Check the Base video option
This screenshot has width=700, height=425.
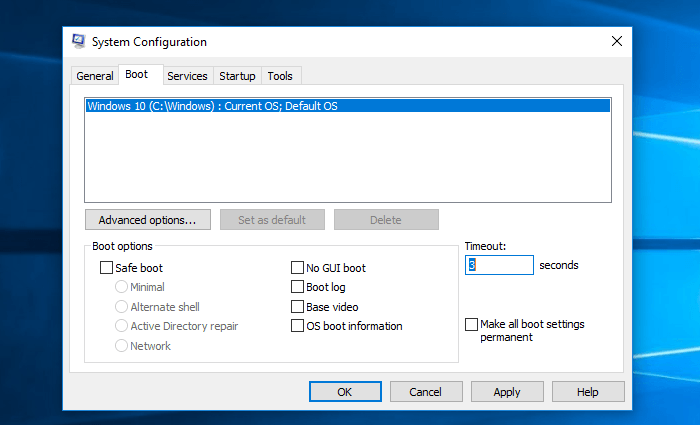coord(297,307)
